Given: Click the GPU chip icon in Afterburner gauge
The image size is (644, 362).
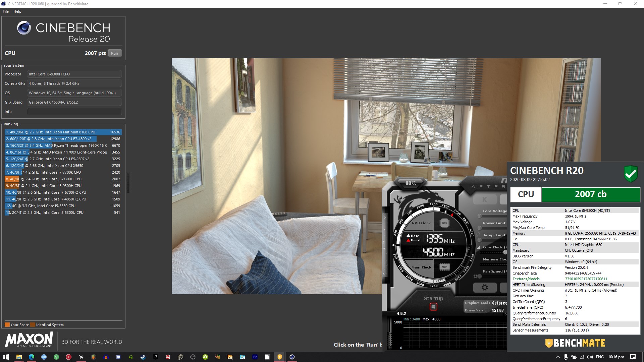Looking at the screenshot, I should point(444,223).
